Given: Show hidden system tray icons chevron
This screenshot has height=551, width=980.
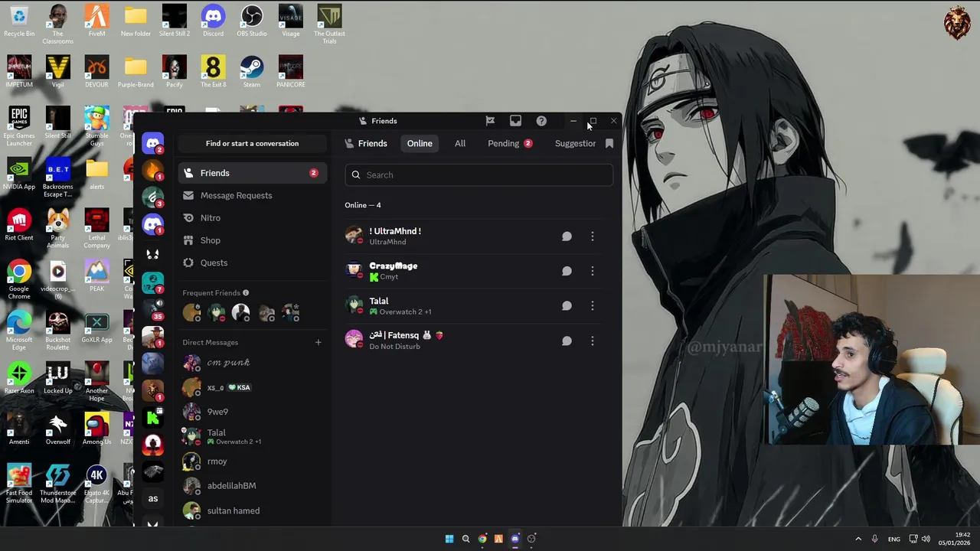Looking at the screenshot, I should point(858,539).
